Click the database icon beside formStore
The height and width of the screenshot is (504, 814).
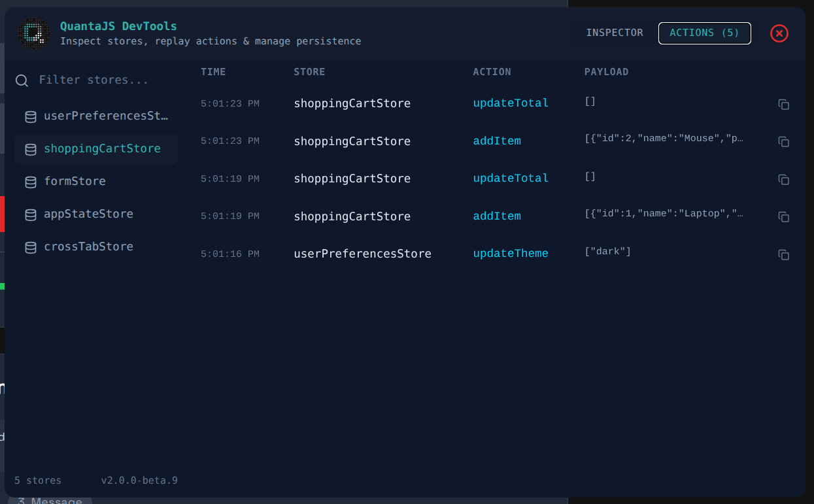pos(30,182)
